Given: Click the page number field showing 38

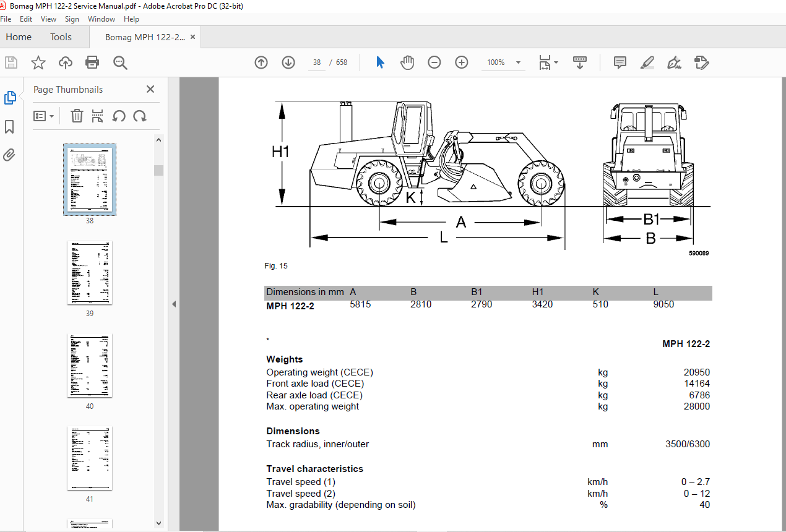Looking at the screenshot, I should 317,62.
